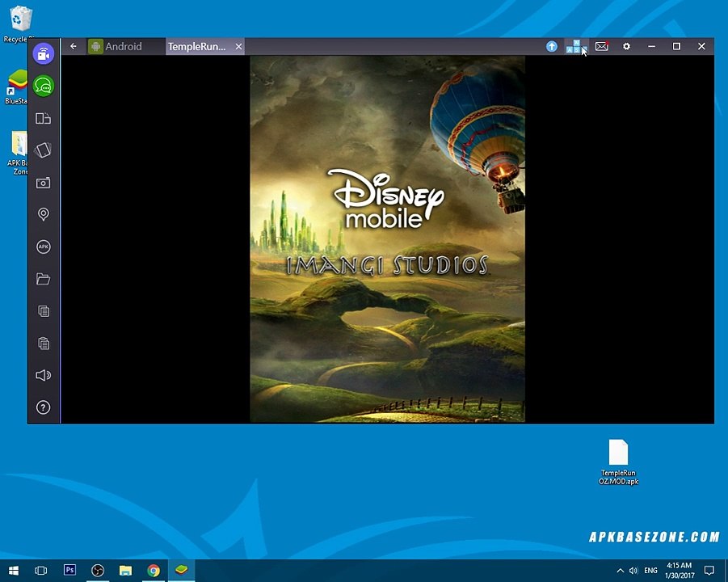Open the Action Center notifications icon
728x582 pixels.
tap(709, 571)
